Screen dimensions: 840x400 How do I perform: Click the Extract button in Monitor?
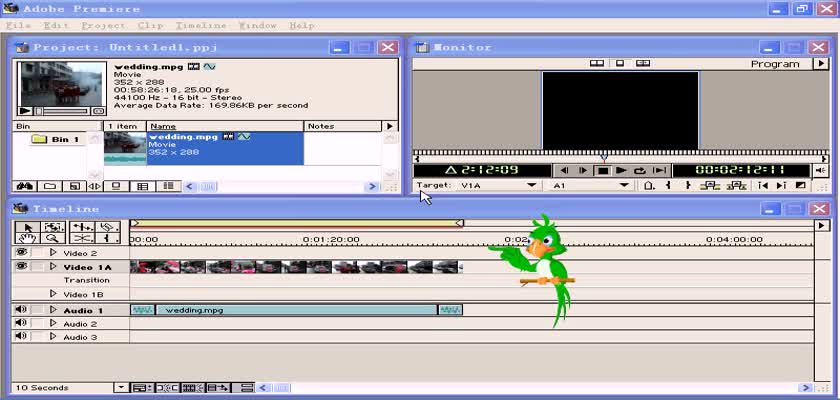click(737, 185)
